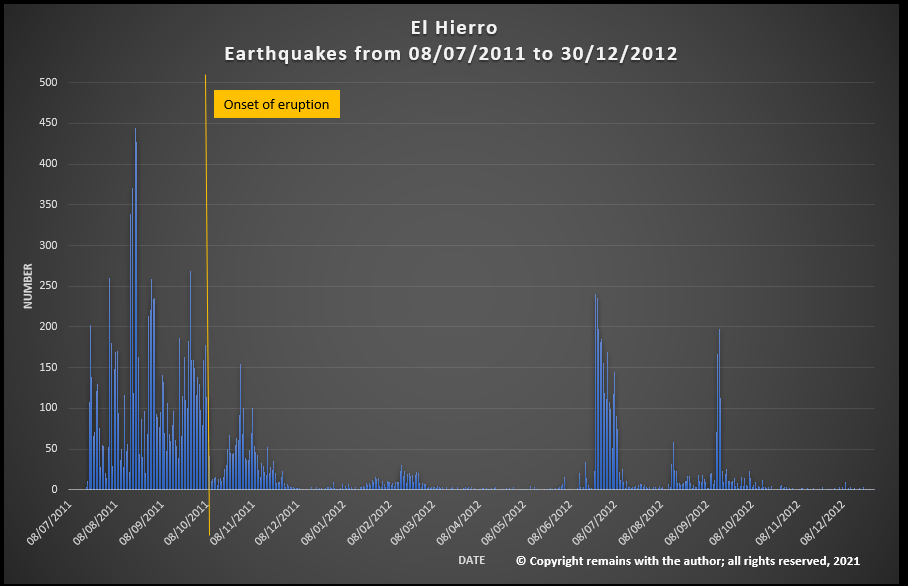Click the "NUMBER" vertical axis title
Viewport: 908px width, 586px height.
pyautogui.click(x=29, y=285)
